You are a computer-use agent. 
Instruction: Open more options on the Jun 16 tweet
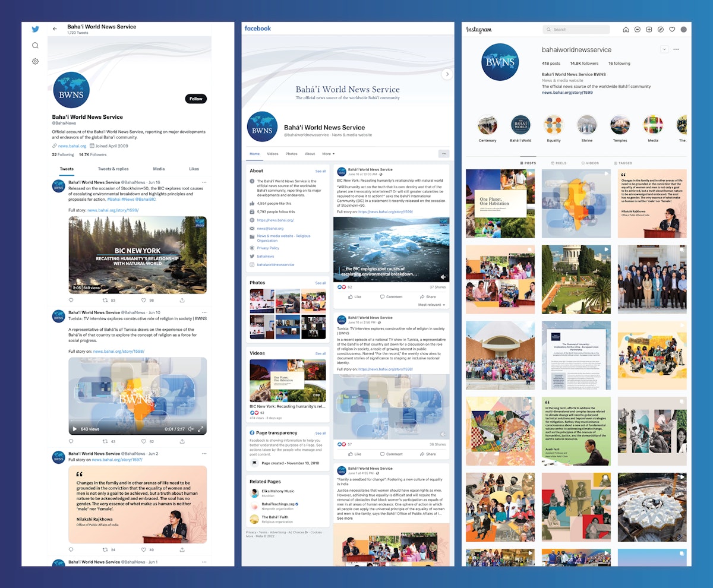pyautogui.click(x=204, y=182)
